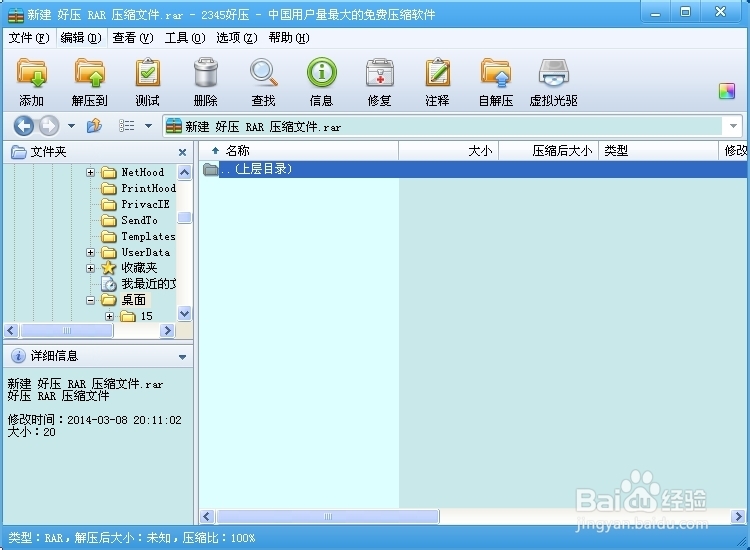This screenshot has width=750, height=550.
Task: Go forward with the right arrow button
Action: point(48,126)
